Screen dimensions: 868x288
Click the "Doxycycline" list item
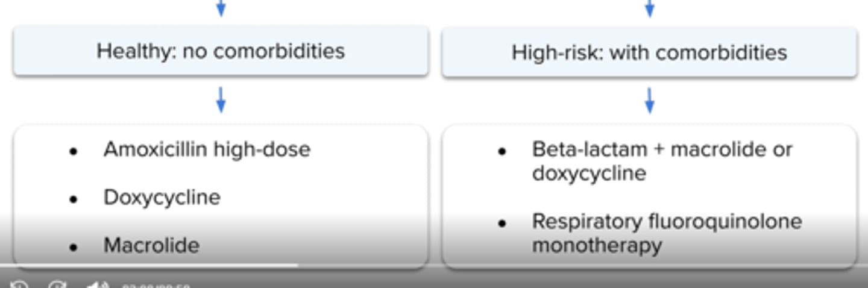(x=162, y=198)
